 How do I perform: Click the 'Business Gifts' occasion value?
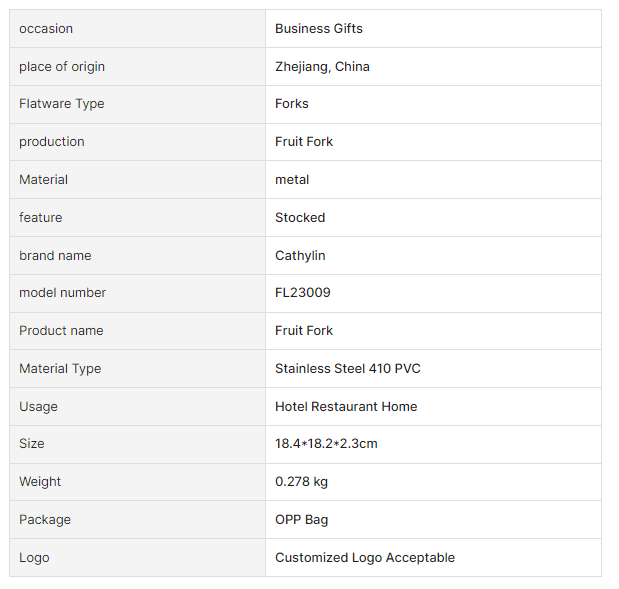tap(319, 29)
